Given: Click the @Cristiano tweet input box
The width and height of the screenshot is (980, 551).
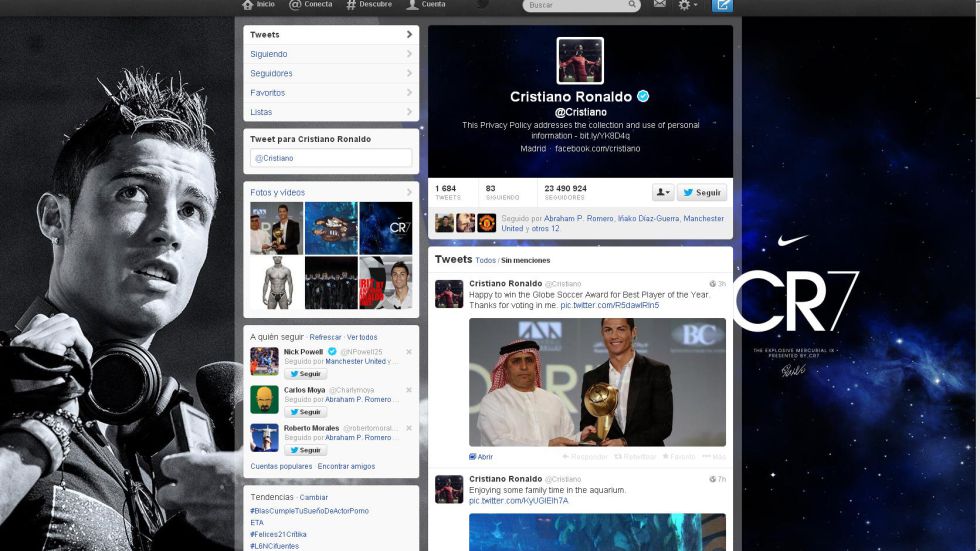Looking at the screenshot, I should [x=331, y=158].
